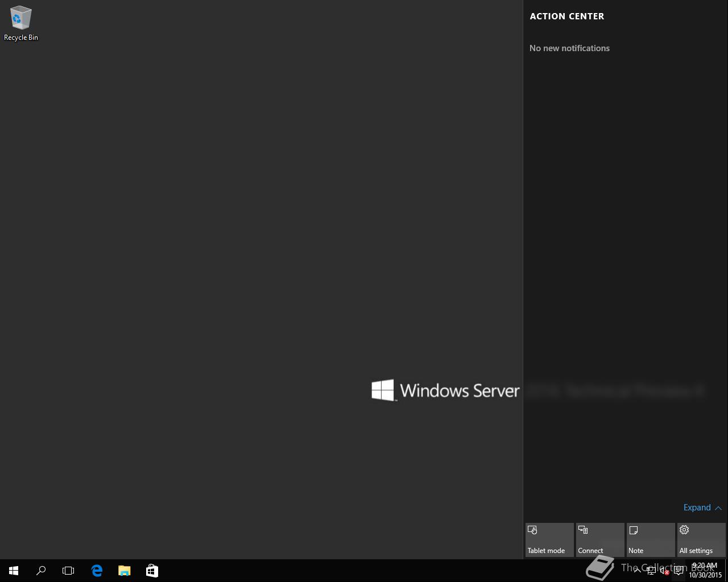Open the Connect quick action
The width and height of the screenshot is (728, 582).
click(x=600, y=540)
